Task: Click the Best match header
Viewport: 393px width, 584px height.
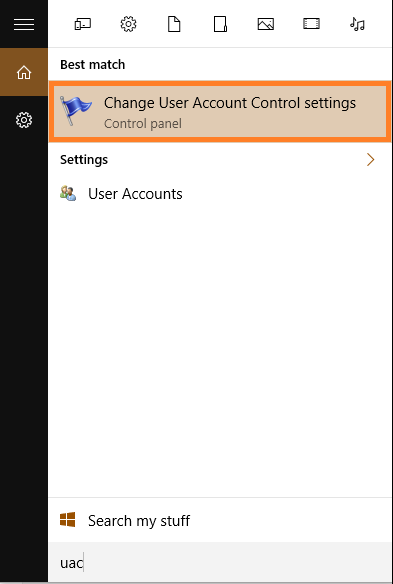Action: click(93, 65)
